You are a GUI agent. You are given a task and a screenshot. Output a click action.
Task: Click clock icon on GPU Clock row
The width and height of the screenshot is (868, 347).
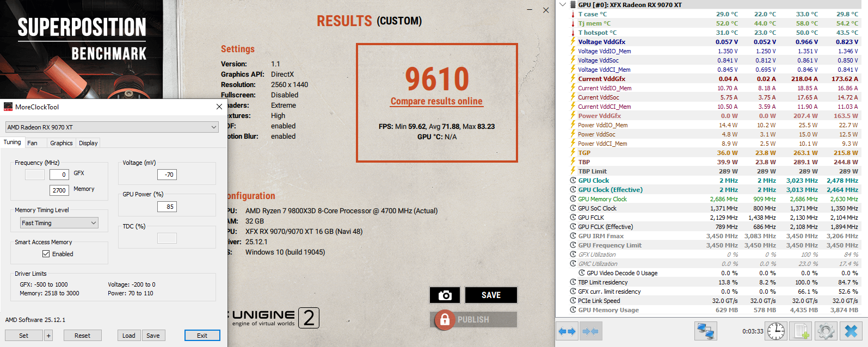(x=573, y=181)
